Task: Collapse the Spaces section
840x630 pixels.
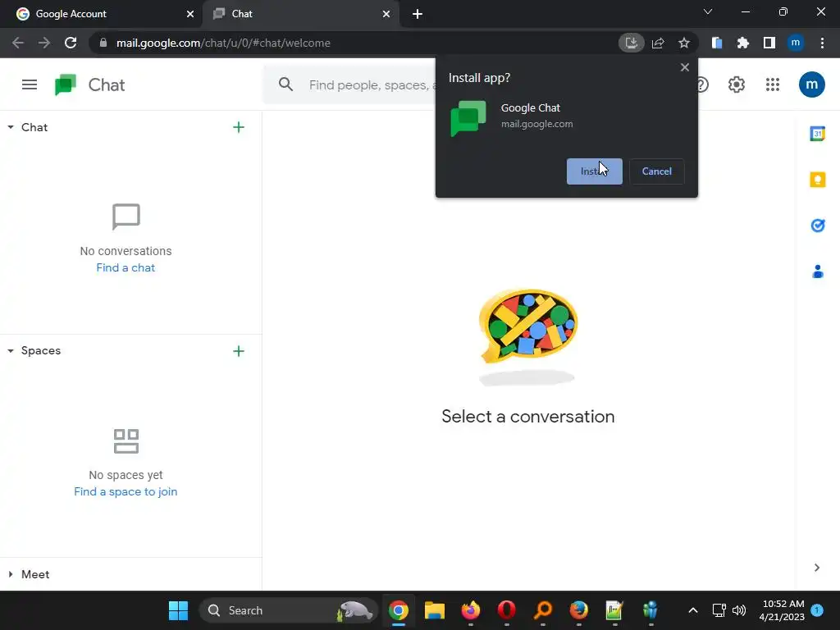Action: click(x=11, y=351)
